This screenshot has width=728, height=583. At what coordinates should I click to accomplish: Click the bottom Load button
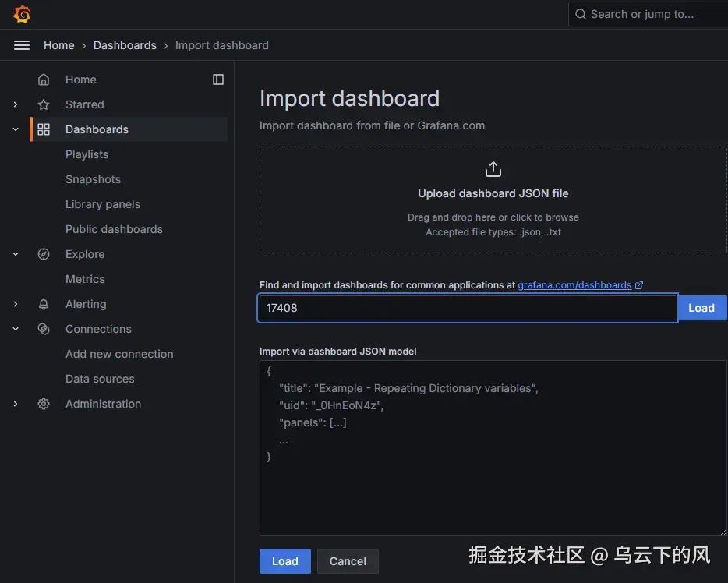tap(285, 561)
